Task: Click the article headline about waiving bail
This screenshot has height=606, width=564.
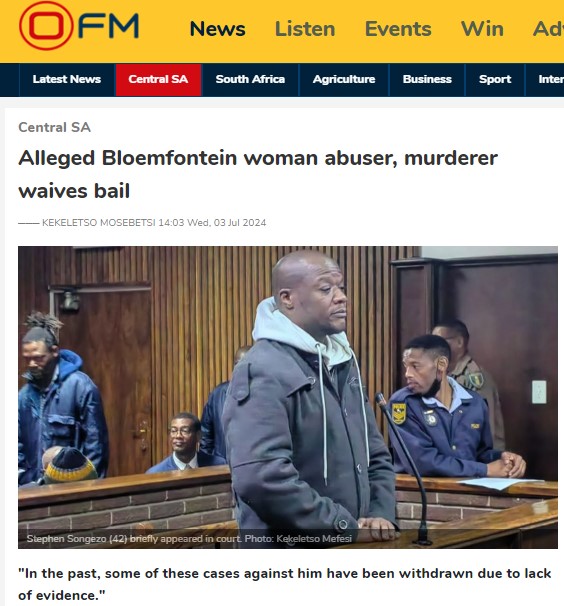Action: tap(258, 174)
